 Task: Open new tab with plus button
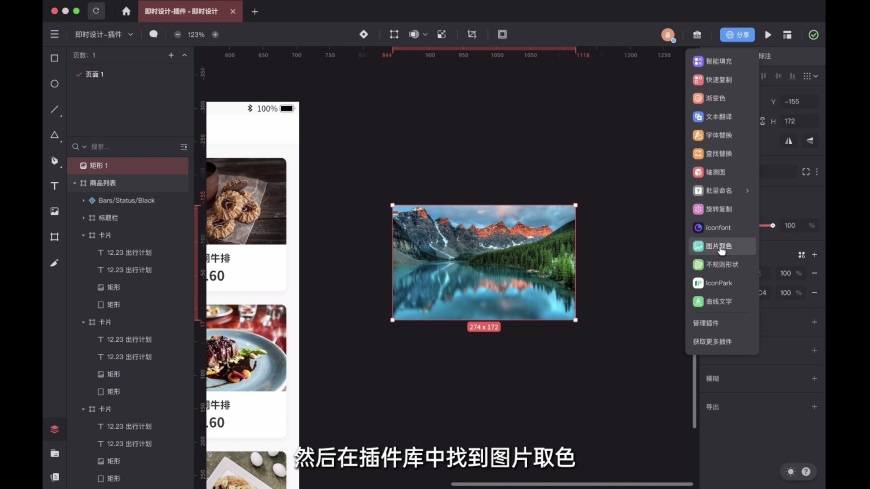[255, 11]
